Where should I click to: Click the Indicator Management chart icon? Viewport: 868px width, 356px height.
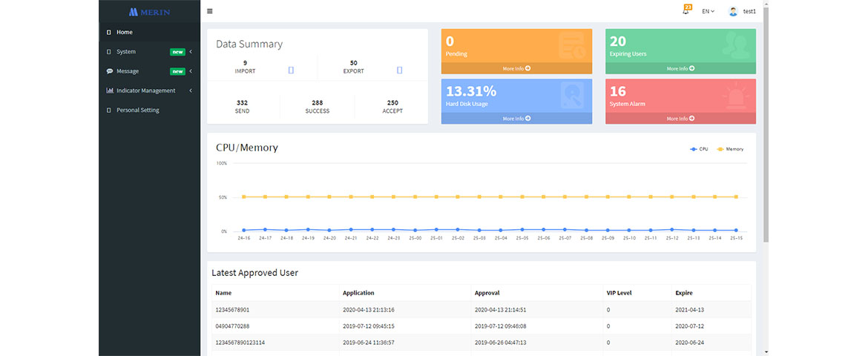pos(110,90)
